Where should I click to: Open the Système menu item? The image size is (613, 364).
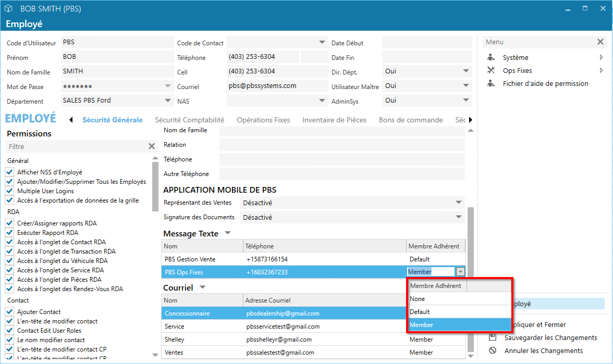516,57
